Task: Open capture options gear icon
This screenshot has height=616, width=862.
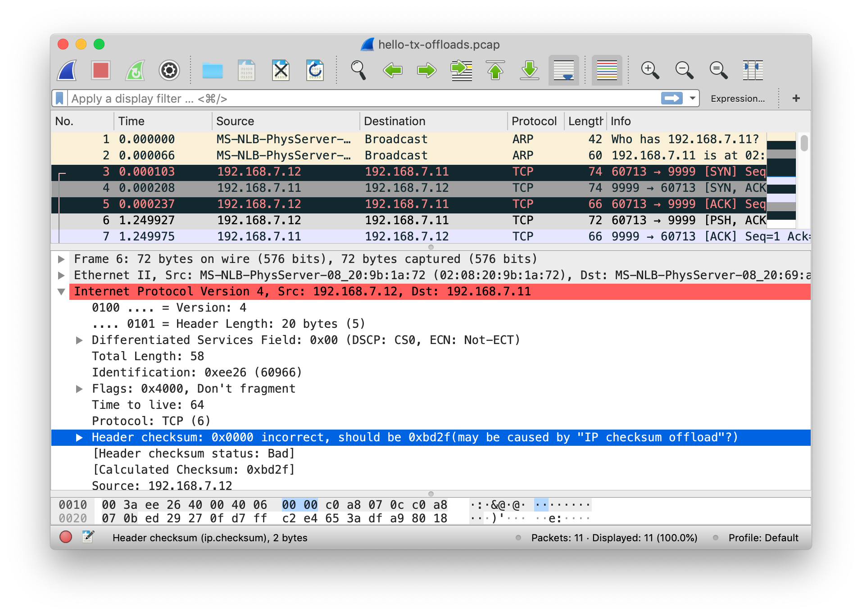Action: 169,70
